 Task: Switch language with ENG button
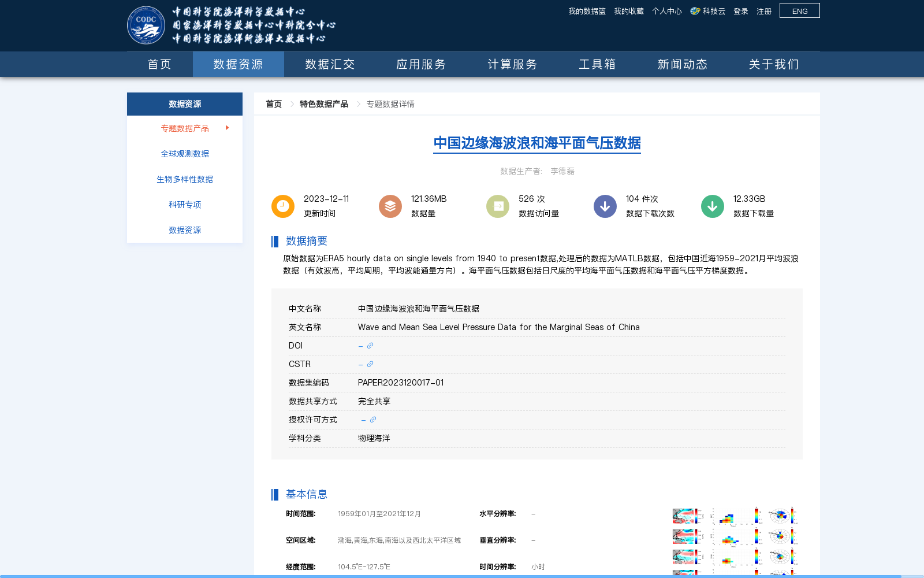click(x=800, y=10)
